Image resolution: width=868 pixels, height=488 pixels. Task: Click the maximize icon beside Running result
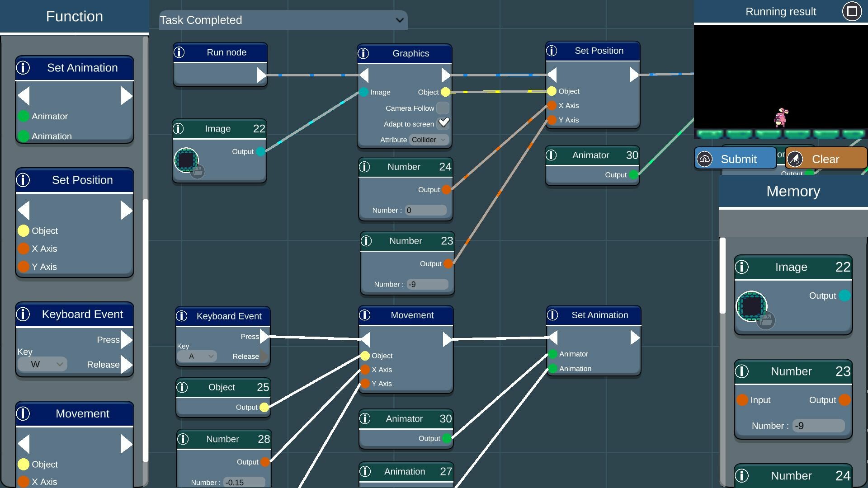click(x=852, y=11)
